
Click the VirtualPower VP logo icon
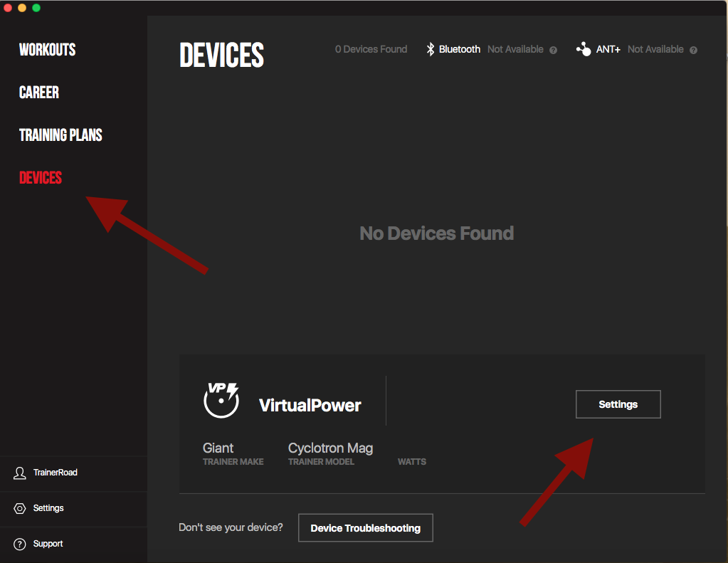pyautogui.click(x=221, y=400)
